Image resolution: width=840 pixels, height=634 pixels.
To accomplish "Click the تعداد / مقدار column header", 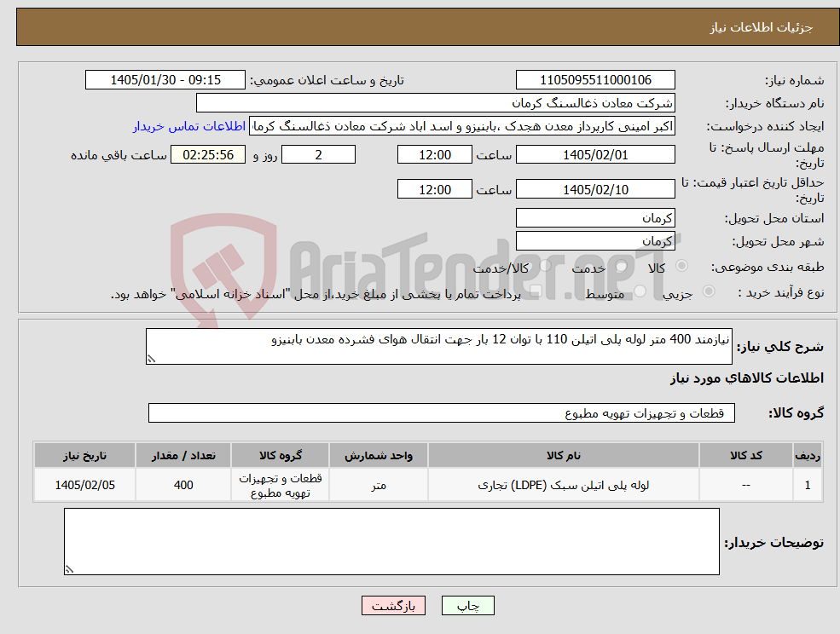I will (183, 455).
